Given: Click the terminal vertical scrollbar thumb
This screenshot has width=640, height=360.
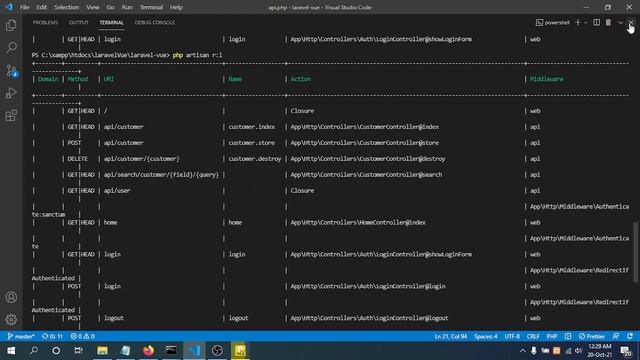Looking at the screenshot, I should 636,251.
